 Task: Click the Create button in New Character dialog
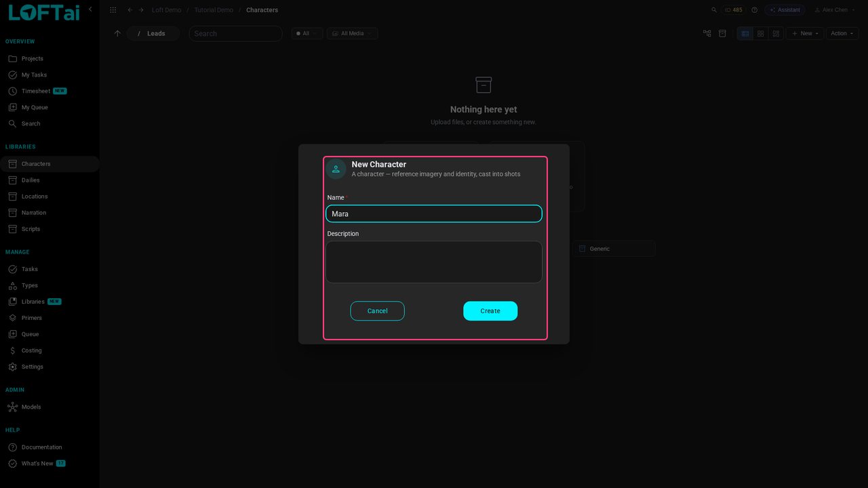pyautogui.click(x=490, y=311)
